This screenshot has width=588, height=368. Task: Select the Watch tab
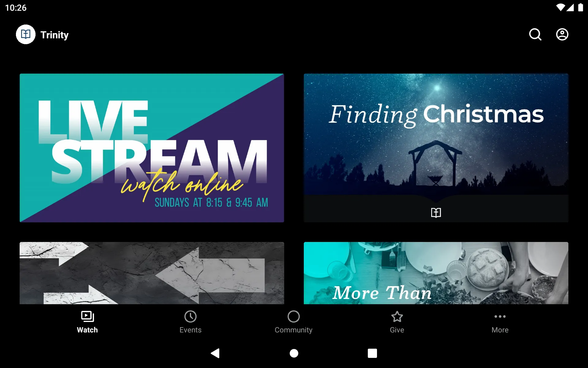(x=87, y=322)
